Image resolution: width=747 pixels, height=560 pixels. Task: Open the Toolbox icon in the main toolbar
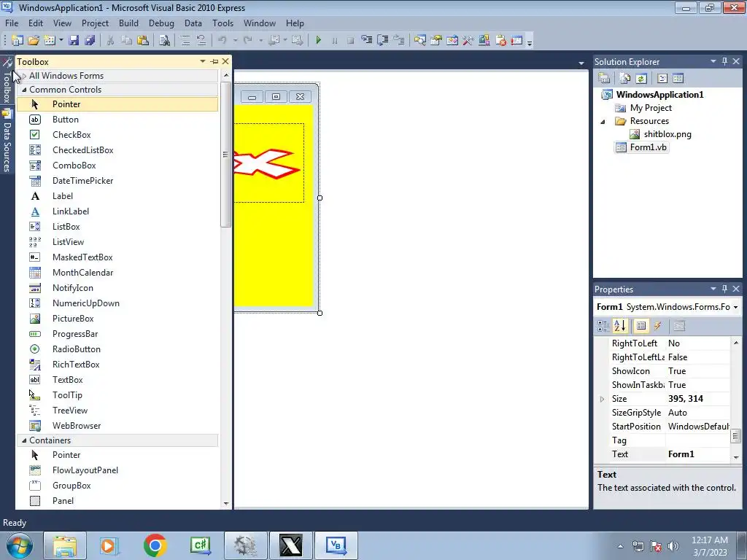pos(468,41)
